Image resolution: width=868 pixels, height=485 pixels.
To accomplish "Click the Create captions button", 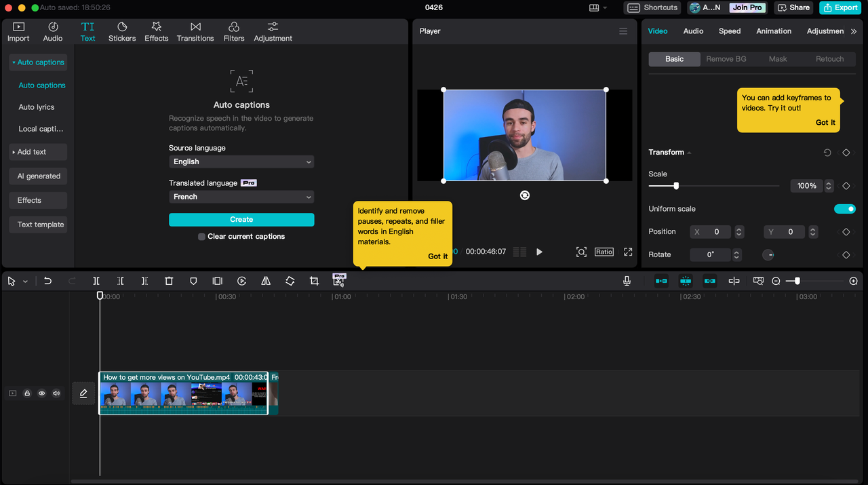I will pos(241,220).
